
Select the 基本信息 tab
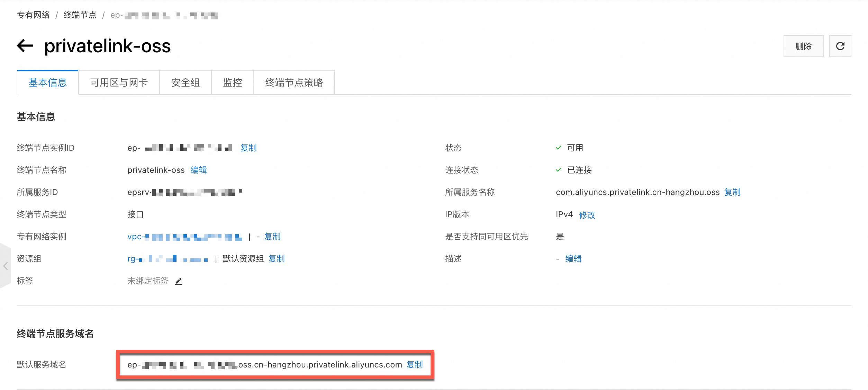coord(47,82)
